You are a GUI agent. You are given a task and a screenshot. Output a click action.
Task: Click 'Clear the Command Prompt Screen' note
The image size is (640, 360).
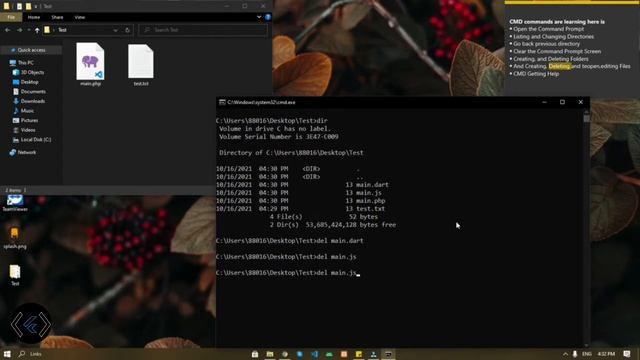(557, 51)
